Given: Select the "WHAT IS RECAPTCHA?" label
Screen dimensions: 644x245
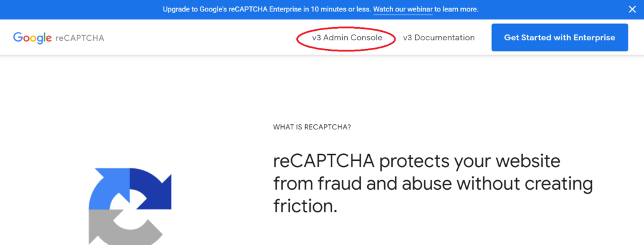Looking at the screenshot, I should click(312, 128).
